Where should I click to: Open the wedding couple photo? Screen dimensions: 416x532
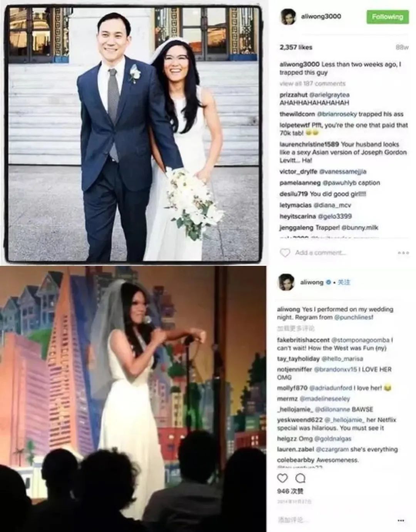pyautogui.click(x=134, y=134)
